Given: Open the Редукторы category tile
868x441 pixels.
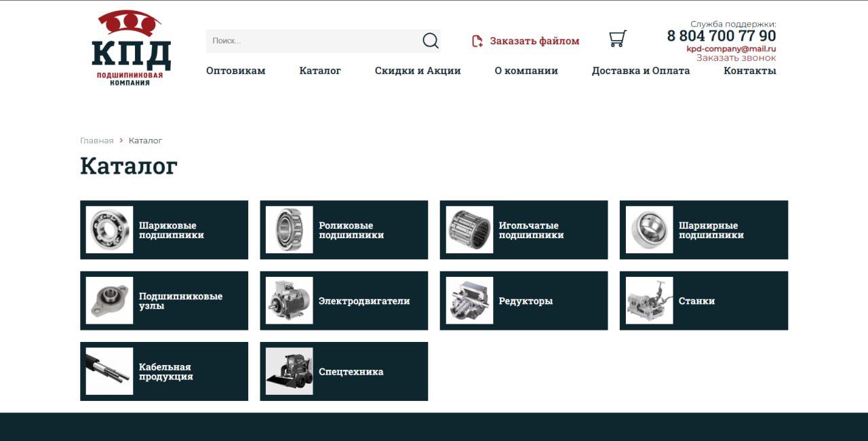Looking at the screenshot, I should pos(524,301).
